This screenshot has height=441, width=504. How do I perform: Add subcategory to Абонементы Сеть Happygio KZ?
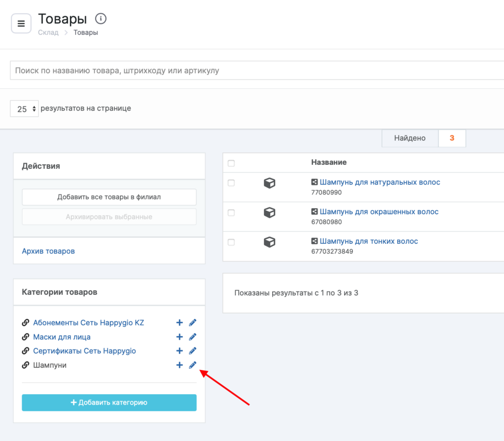[x=180, y=323]
